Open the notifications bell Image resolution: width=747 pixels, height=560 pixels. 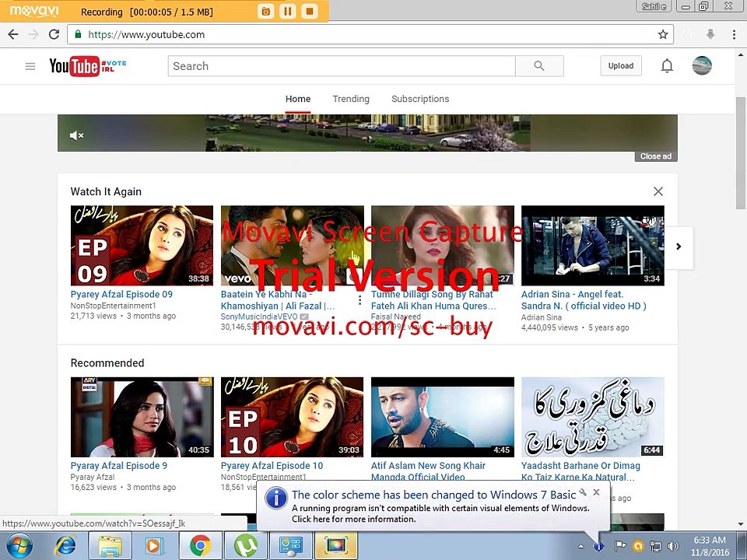(x=667, y=65)
